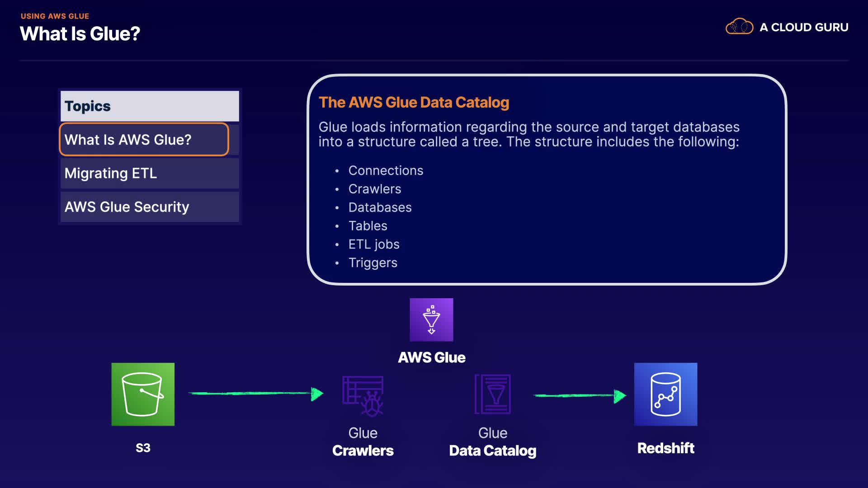Select the Glue Crawlers bug icon

(363, 396)
